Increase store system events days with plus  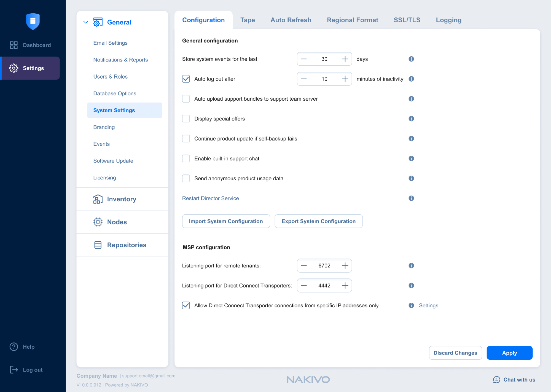click(x=345, y=59)
